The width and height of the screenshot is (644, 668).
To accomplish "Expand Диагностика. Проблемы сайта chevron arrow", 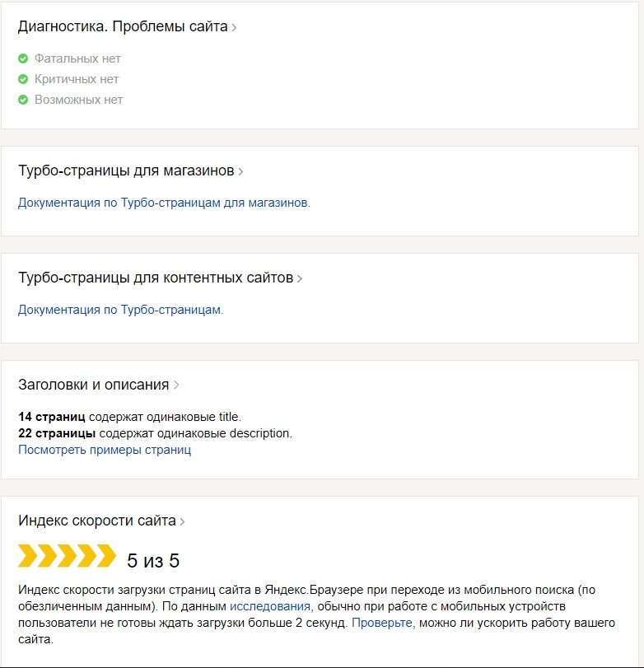I will coord(235,27).
